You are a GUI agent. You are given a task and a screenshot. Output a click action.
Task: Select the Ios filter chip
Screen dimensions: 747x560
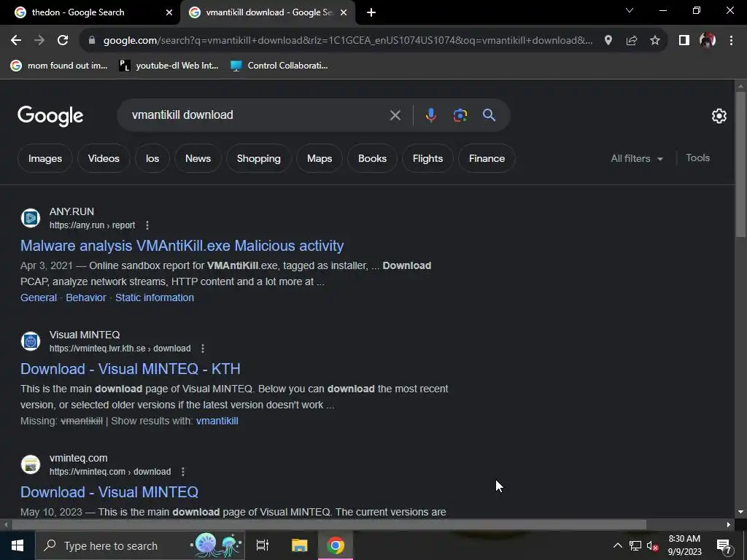point(152,158)
